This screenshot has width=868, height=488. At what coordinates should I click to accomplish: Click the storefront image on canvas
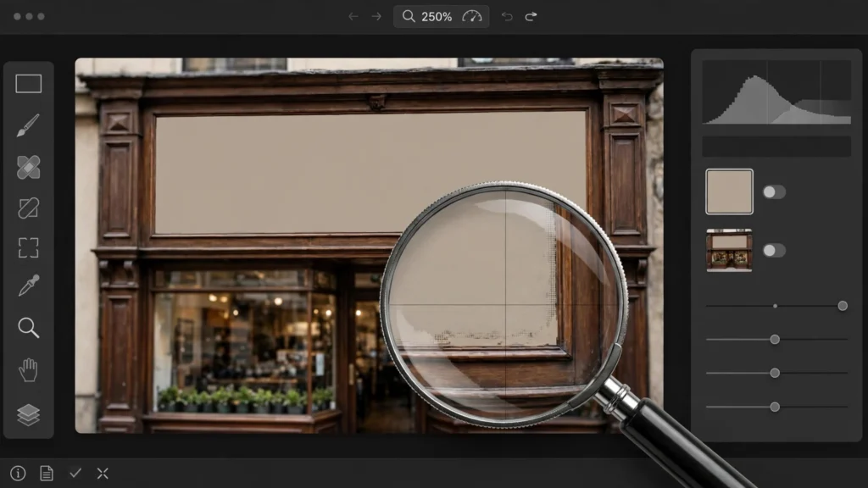click(370, 245)
